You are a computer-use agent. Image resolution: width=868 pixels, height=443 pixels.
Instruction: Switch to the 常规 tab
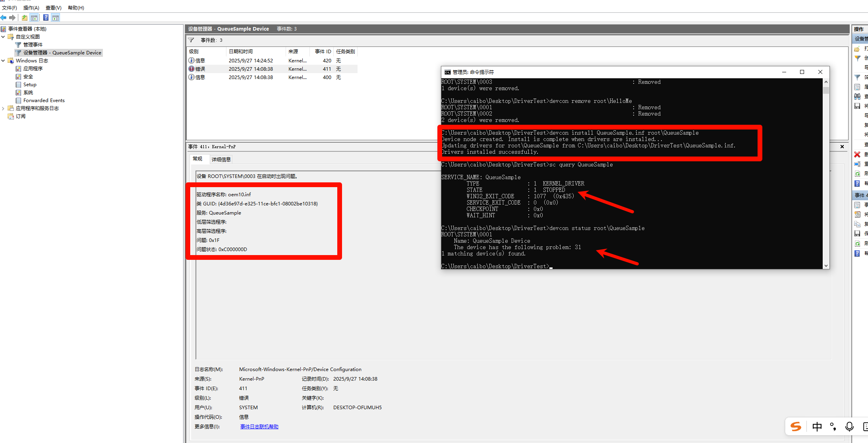197,159
